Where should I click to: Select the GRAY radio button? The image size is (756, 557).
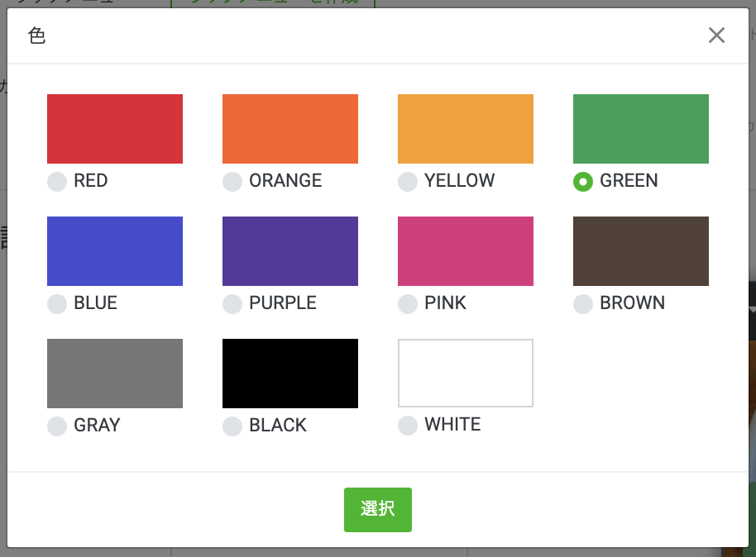pyautogui.click(x=57, y=426)
